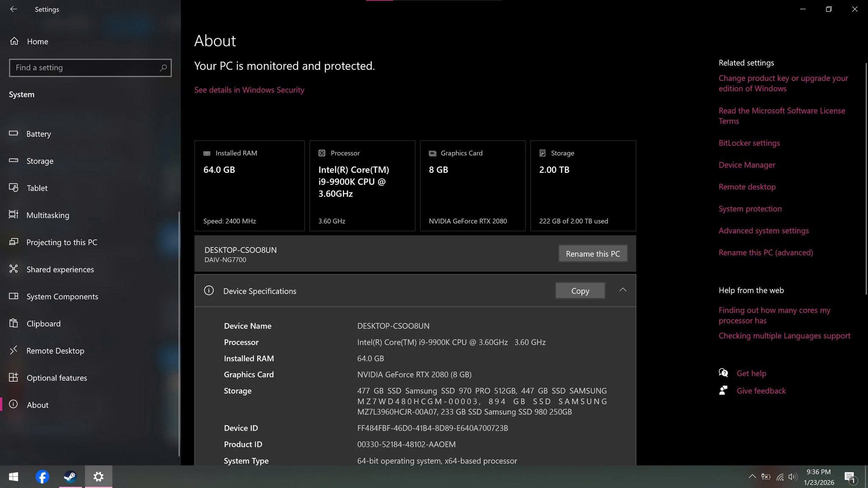Viewport: 868px width, 488px height.
Task: Open the notification center icon
Action: (x=849, y=477)
